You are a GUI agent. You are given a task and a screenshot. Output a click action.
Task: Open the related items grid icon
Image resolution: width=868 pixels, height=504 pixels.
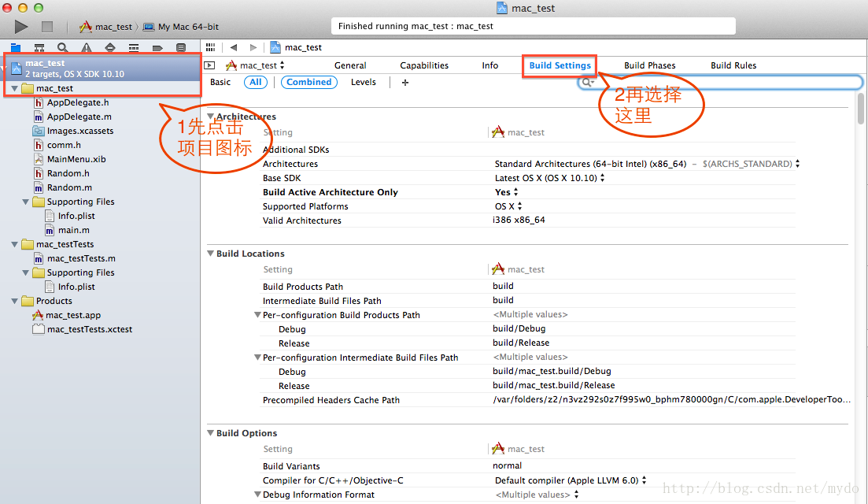pos(210,47)
